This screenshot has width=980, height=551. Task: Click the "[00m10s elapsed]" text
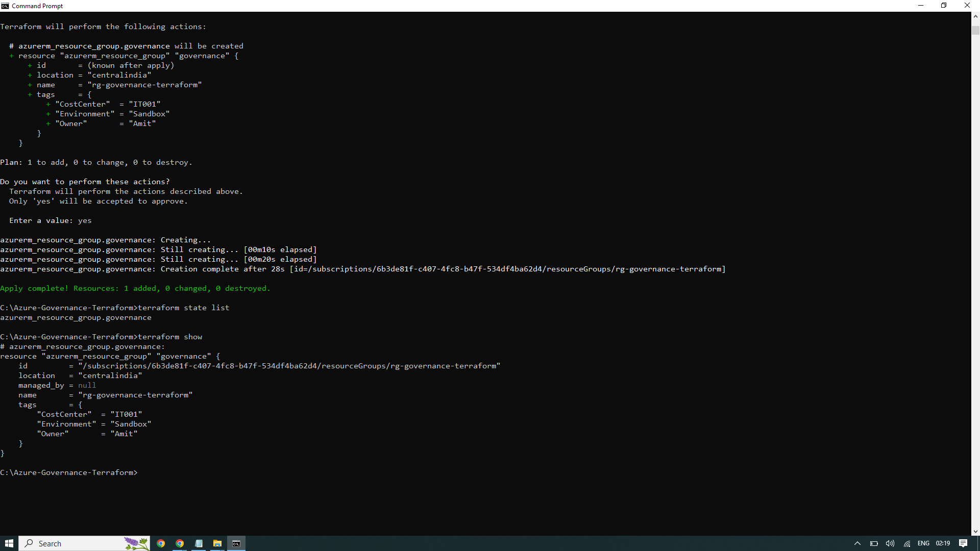click(x=280, y=249)
